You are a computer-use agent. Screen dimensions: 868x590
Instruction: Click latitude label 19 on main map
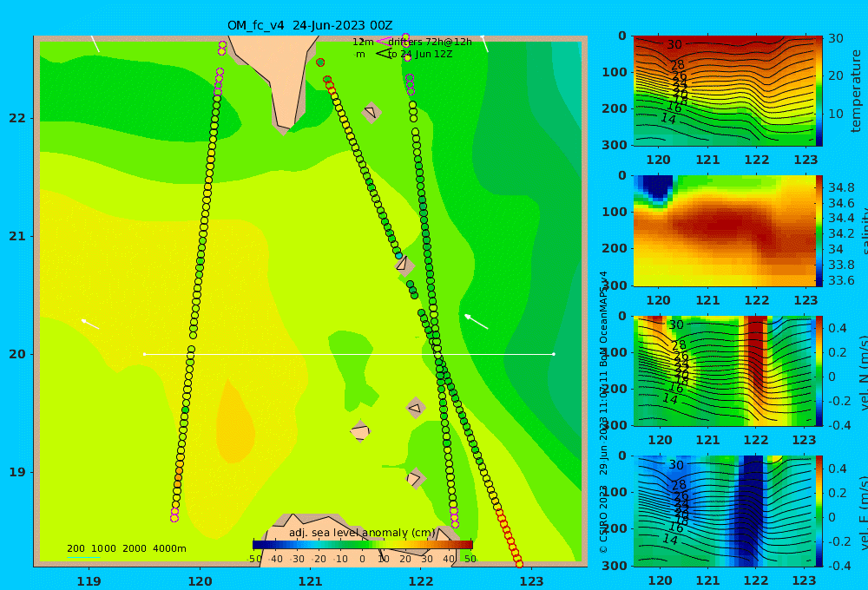(17, 472)
